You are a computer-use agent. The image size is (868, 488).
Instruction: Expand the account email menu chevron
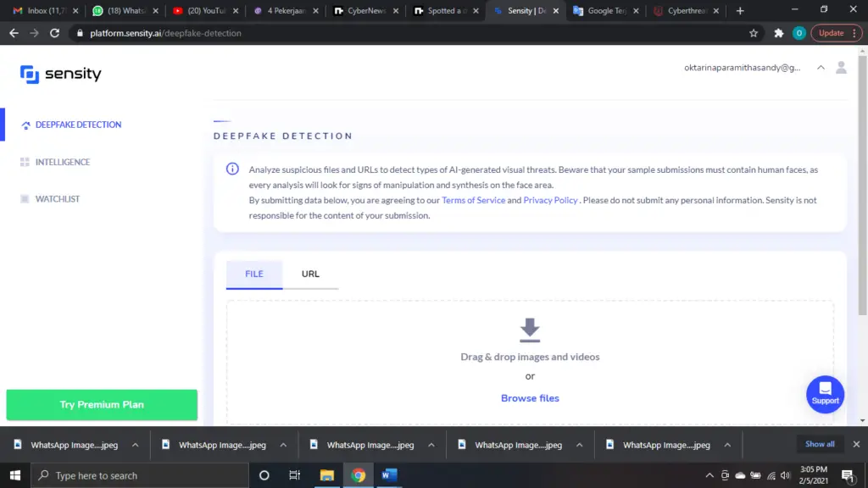click(x=821, y=68)
